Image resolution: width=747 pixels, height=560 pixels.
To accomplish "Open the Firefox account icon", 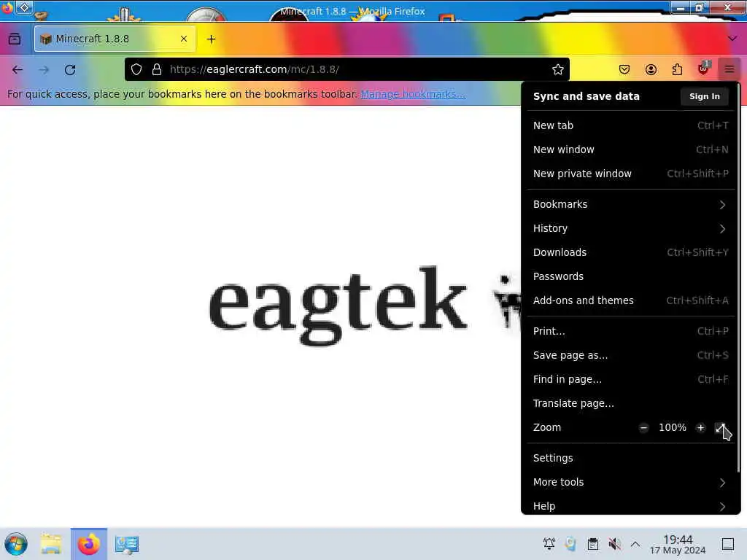I will point(651,69).
